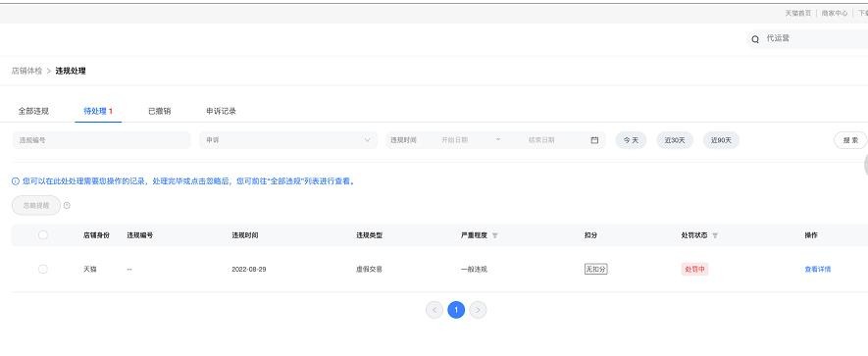The image size is (868, 356).
Task: Open the calendar icon in date range
Action: (x=594, y=140)
